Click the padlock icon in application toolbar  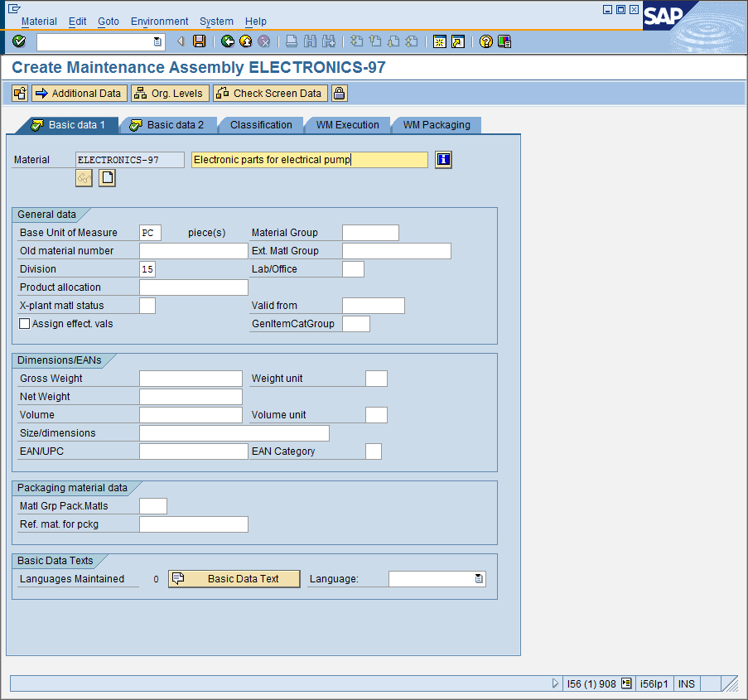339,93
